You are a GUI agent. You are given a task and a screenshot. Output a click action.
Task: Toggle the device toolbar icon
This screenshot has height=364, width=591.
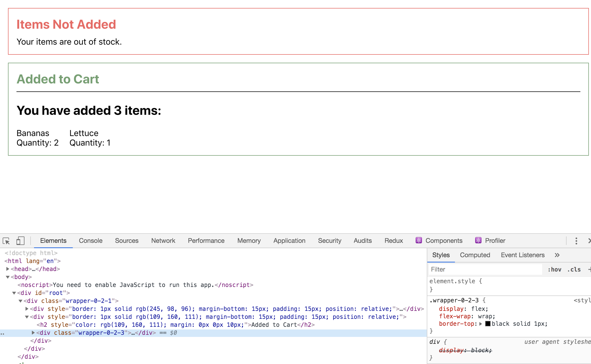pos(20,241)
